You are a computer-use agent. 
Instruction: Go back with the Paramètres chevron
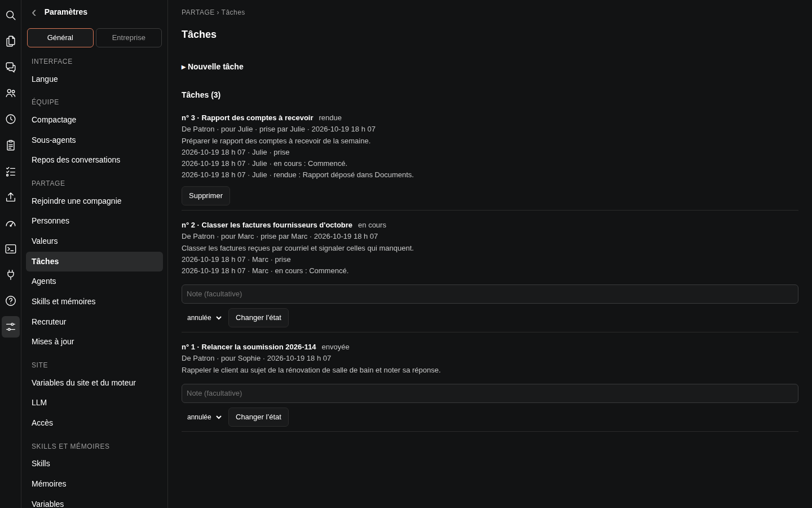coord(34,12)
